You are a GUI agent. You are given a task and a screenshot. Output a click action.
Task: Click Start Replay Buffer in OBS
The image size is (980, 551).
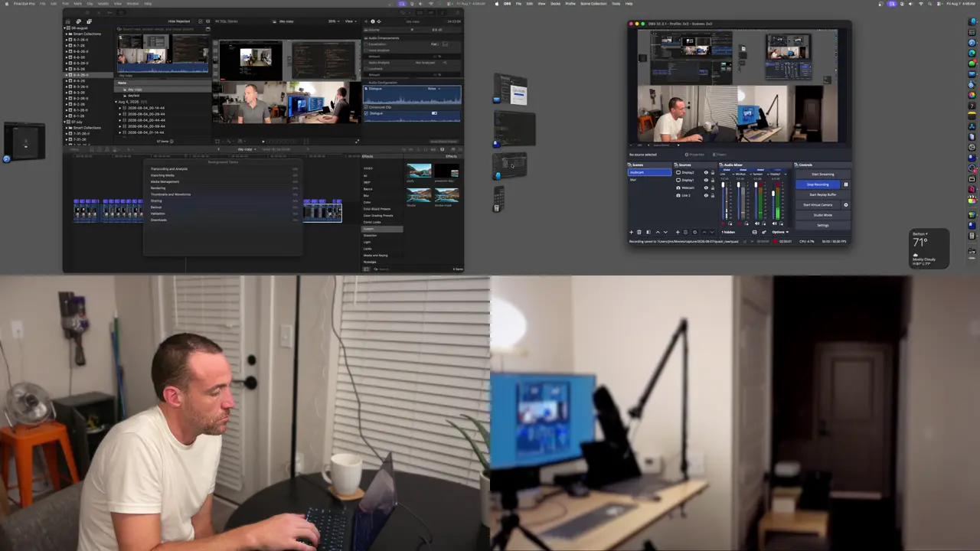pyautogui.click(x=823, y=194)
